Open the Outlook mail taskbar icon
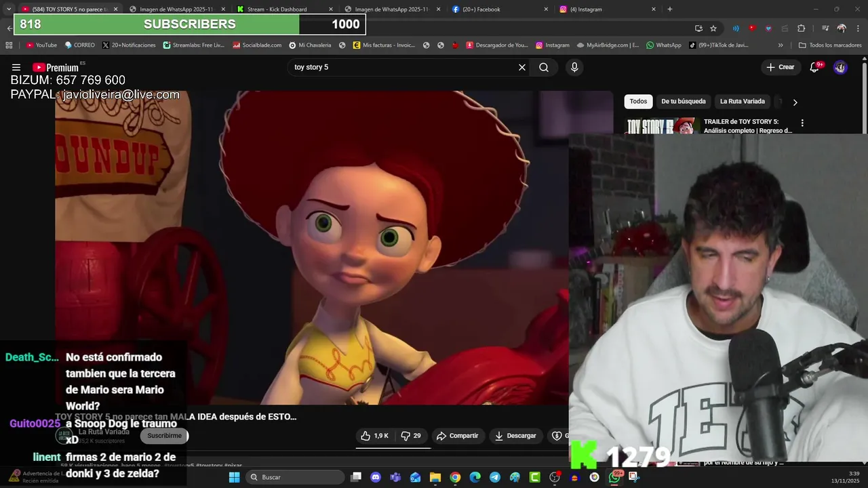Screen dimensions: 868x488 tap(415, 477)
